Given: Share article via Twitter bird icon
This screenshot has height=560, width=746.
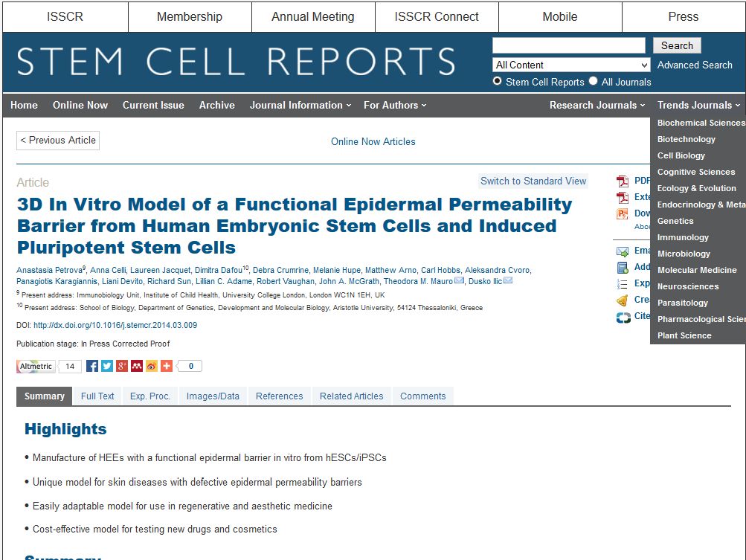Looking at the screenshot, I should click(x=107, y=366).
